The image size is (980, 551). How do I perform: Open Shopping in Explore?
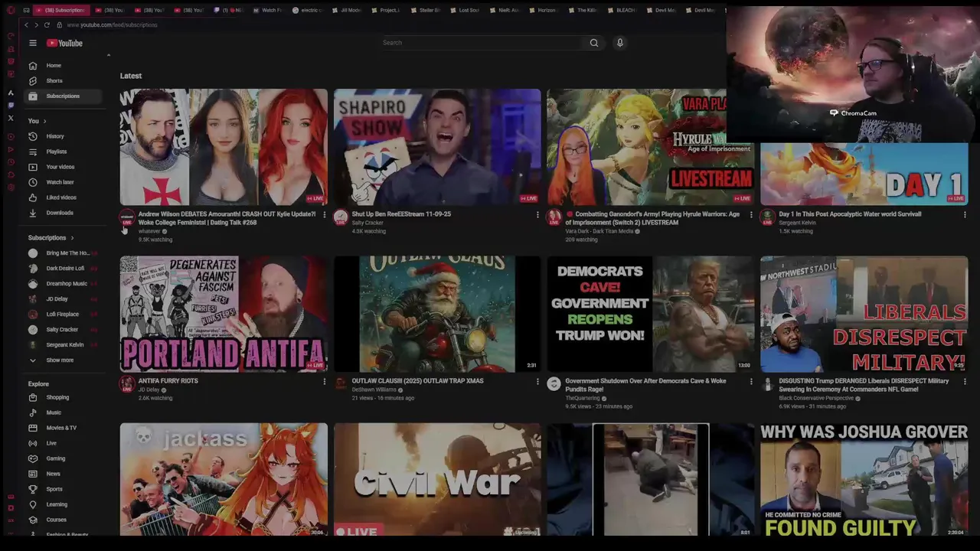64,397
